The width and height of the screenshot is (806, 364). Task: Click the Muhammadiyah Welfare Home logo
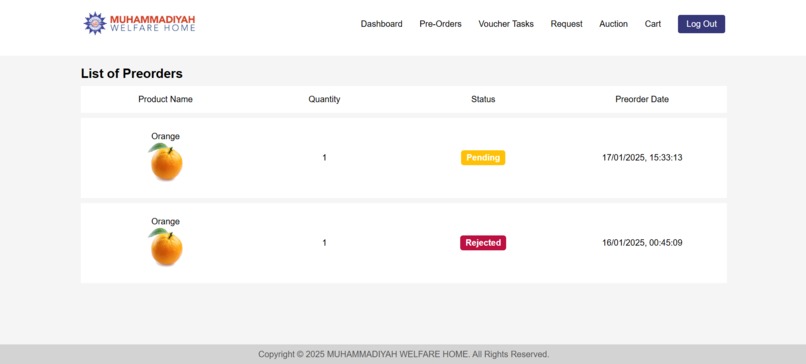point(139,23)
